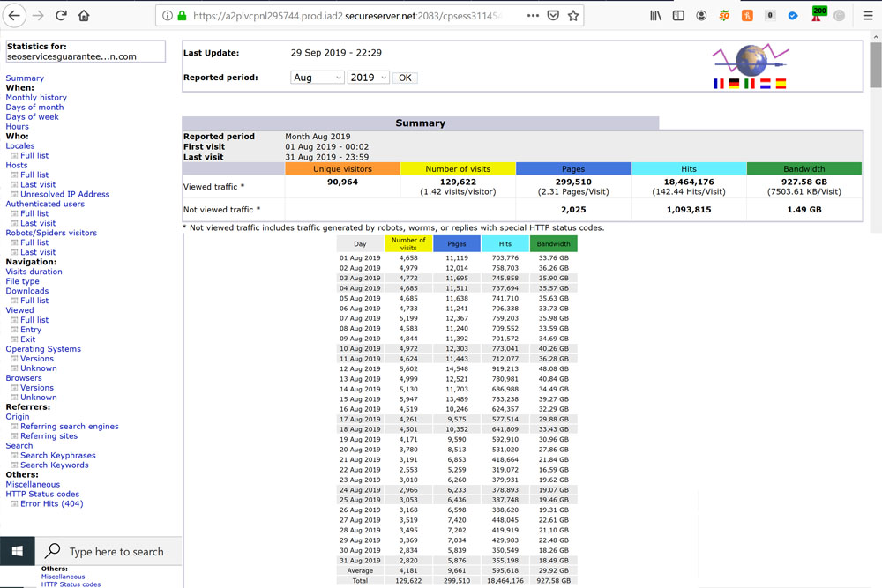Open the page actions three-dot menu
The height and width of the screenshot is (588, 882).
pos(533,16)
